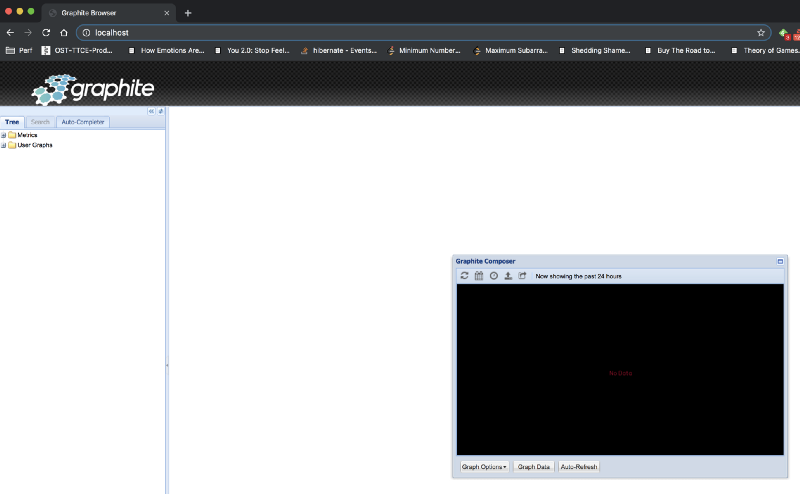Click the Auto-Refresh button
Image resolution: width=800 pixels, height=494 pixels.
579,467
